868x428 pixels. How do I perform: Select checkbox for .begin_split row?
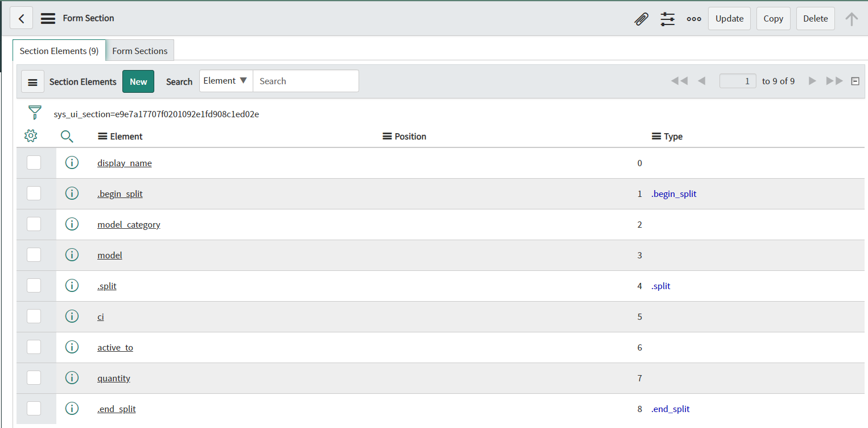point(34,194)
